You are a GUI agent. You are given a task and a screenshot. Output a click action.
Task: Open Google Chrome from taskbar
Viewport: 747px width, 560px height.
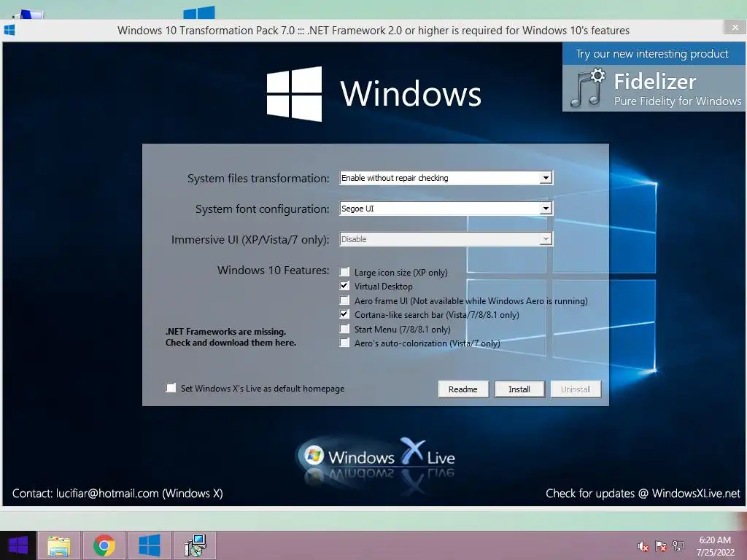point(104,545)
